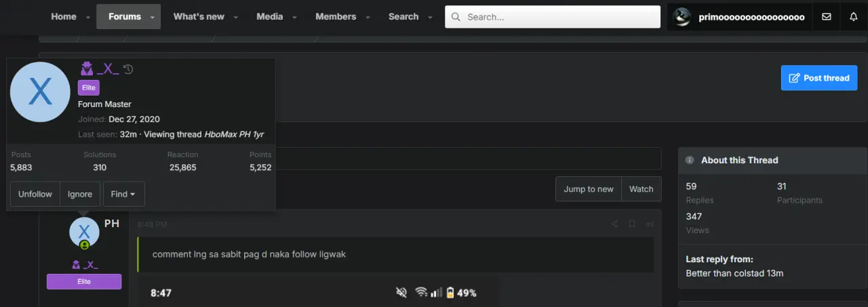Click the spy icon before popup username

87,68
